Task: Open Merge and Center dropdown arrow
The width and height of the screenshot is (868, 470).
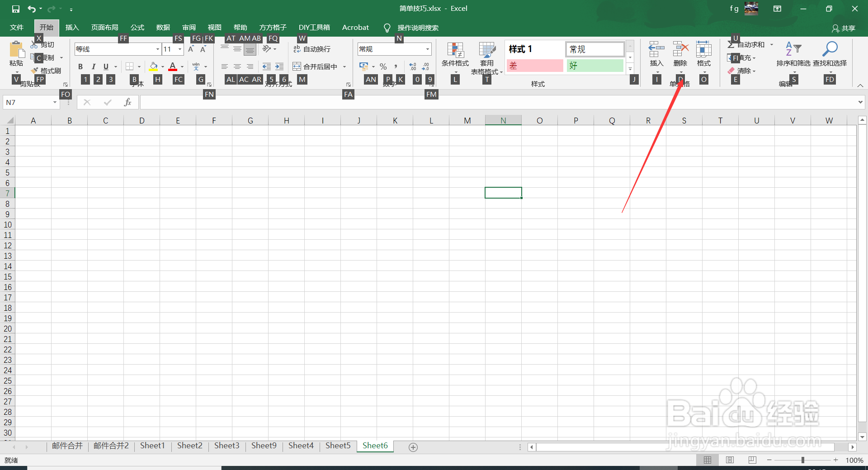Action: pos(344,66)
